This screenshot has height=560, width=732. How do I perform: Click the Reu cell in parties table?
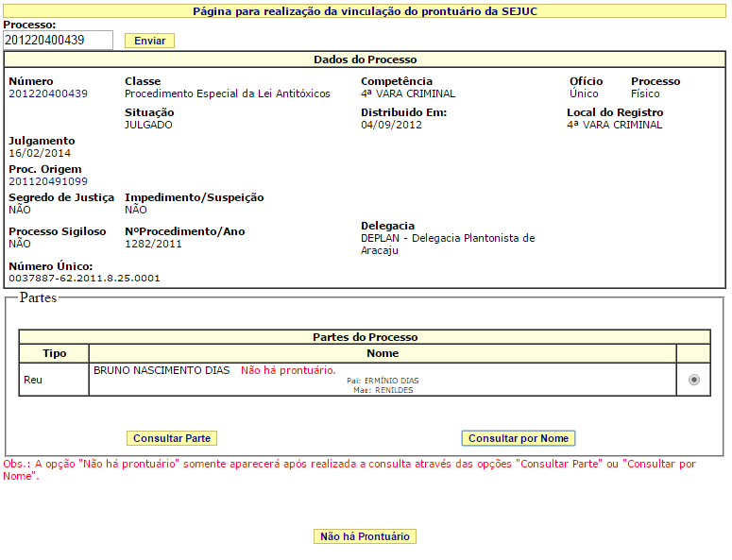[x=33, y=380]
